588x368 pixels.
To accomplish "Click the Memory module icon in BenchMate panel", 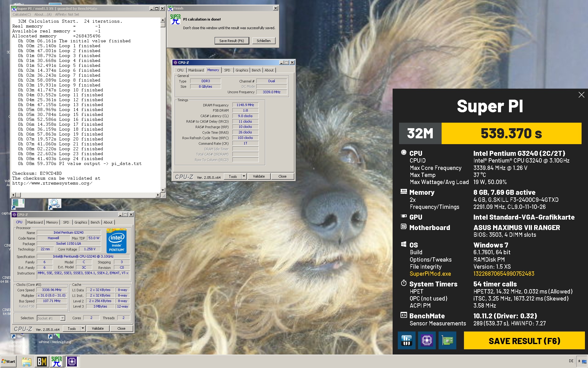I will 404,192.
